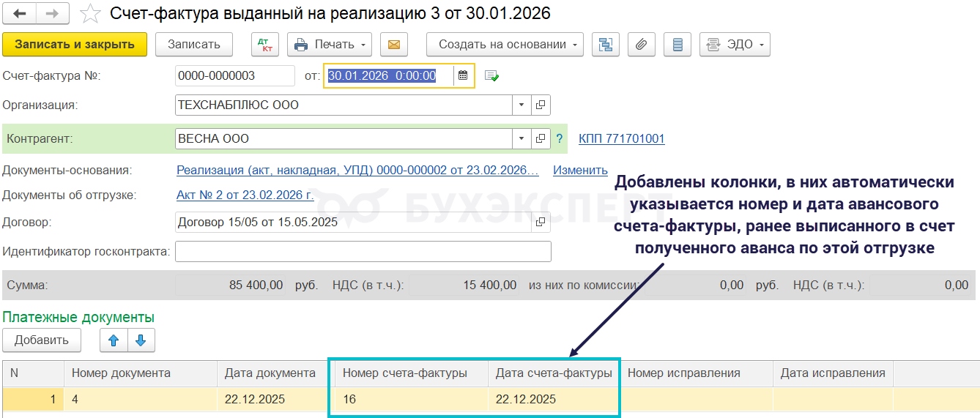Move payment row down with blue arrow

(141, 340)
